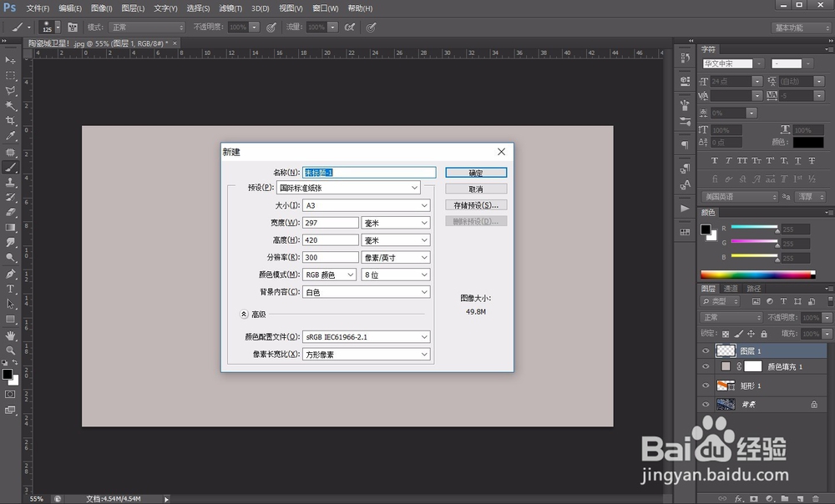This screenshot has width=835, height=504.
Task: Select the Rectangular Marquee tool
Action: [10, 76]
